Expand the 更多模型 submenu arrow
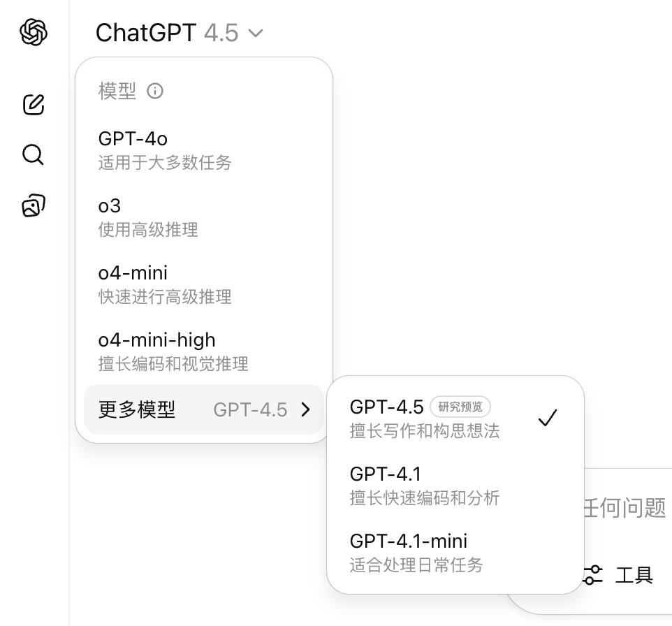 point(305,409)
